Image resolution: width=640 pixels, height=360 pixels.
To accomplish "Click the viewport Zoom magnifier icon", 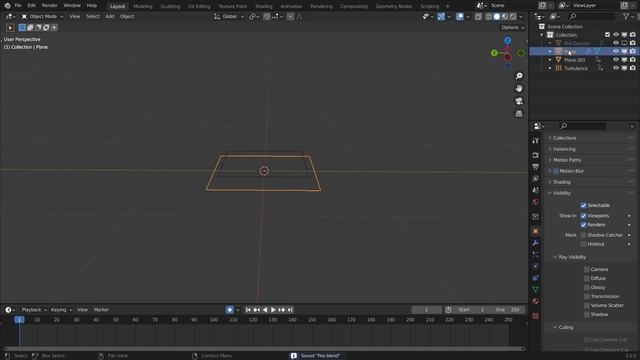I will point(519,76).
